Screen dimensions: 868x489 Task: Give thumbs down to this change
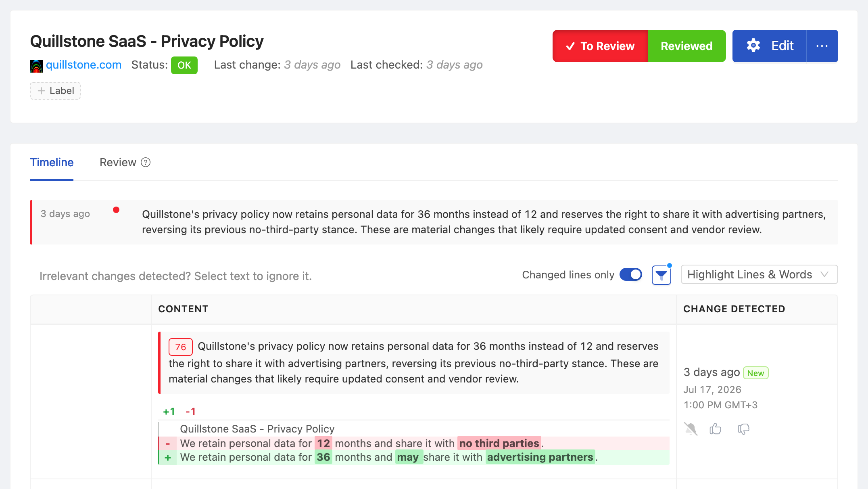coord(743,429)
